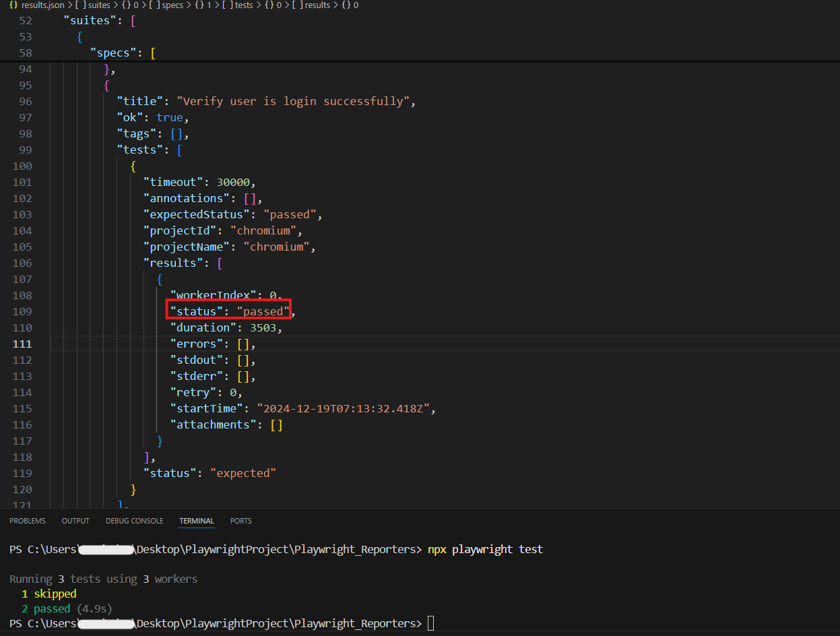Click the "projectId" key
The height and width of the screenshot is (636, 840).
180,230
